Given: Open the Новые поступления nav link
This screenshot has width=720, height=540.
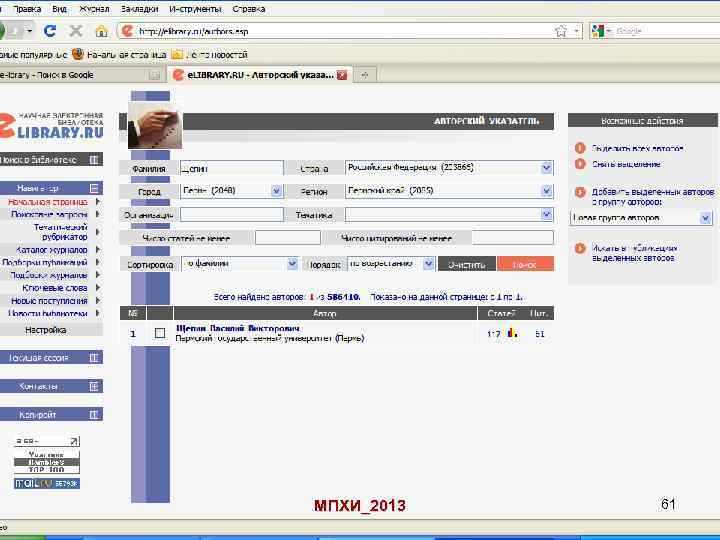Looking at the screenshot, I should (49, 301).
